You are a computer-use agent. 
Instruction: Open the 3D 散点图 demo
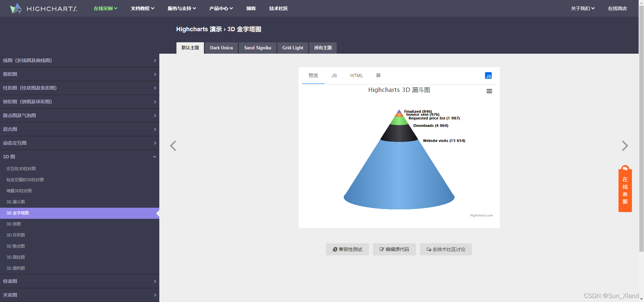click(79, 246)
